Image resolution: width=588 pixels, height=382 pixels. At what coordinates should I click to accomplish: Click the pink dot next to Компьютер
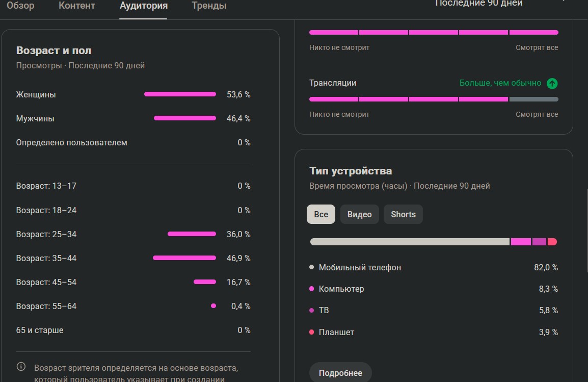311,289
